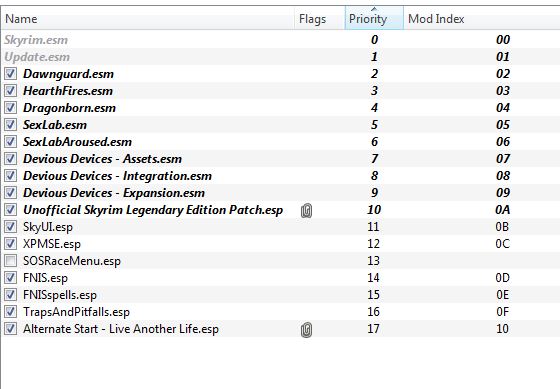560x389 pixels.
Task: Click priority value 17 of Alternate Start
Action: click(374, 329)
